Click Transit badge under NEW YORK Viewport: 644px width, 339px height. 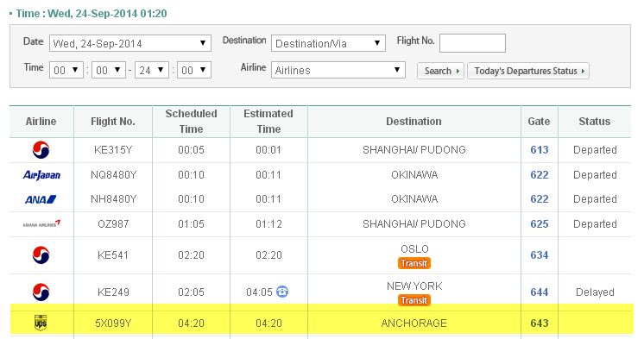click(414, 300)
